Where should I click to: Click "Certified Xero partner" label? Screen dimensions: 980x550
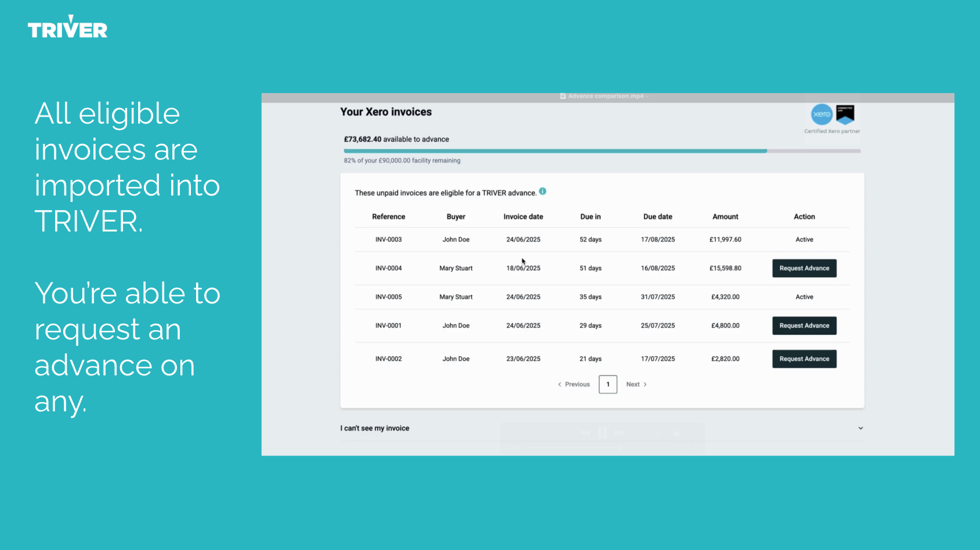pyautogui.click(x=832, y=131)
